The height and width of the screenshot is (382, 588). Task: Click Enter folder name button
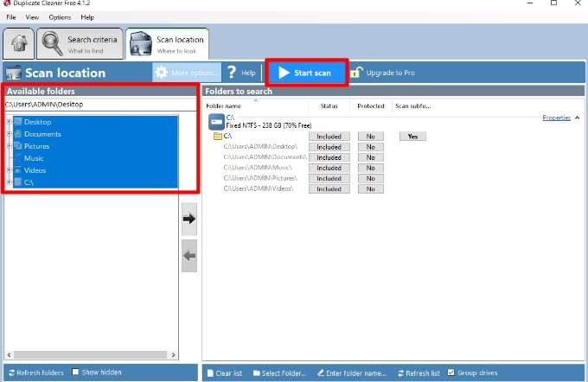click(352, 373)
